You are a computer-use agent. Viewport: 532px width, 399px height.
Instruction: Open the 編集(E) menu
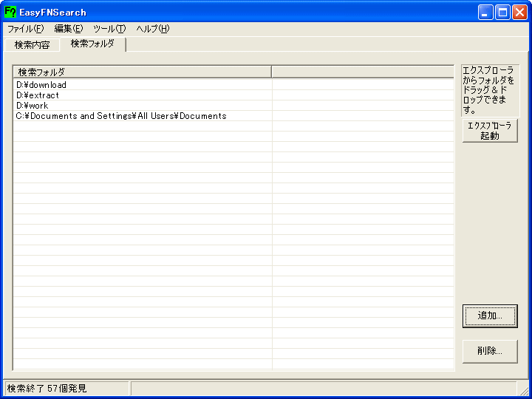click(69, 29)
